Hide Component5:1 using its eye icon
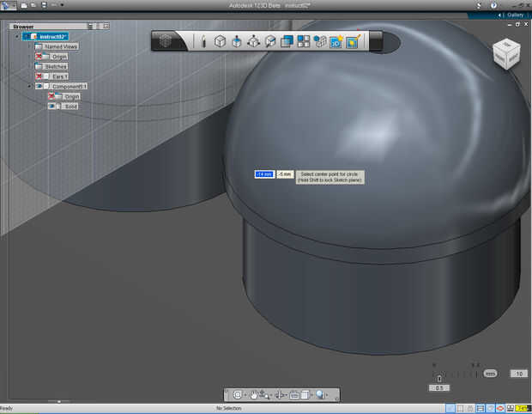Viewport: 532px width, 414px height. 39,86
